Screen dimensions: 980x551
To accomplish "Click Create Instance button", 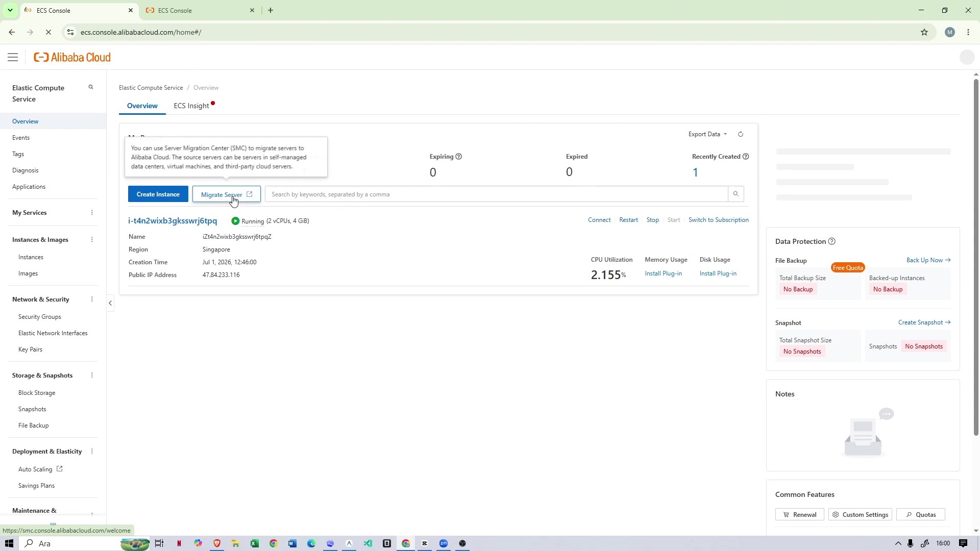I will pos(158,194).
